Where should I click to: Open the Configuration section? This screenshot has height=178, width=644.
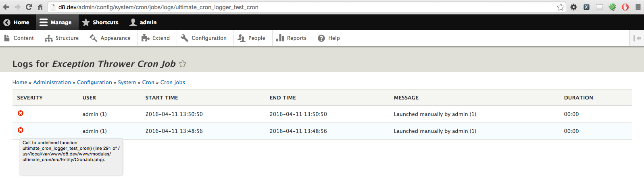pyautogui.click(x=204, y=38)
